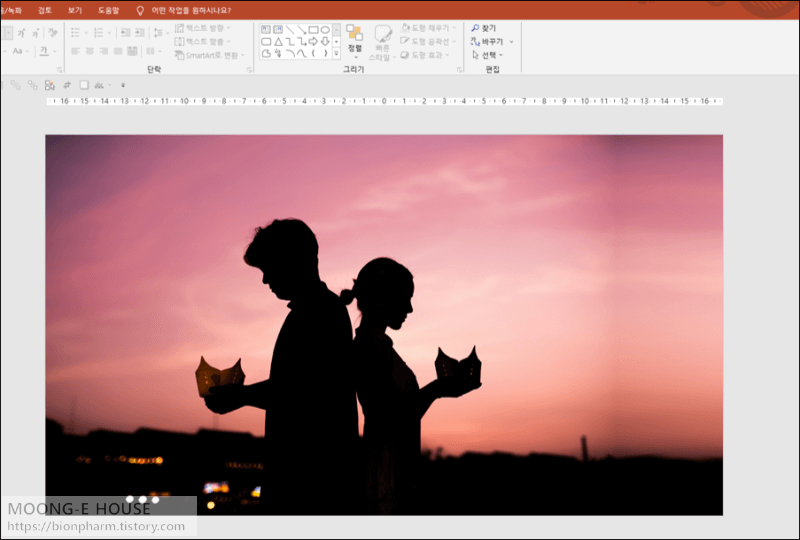Pick the elbow connector shape
The width and height of the screenshot is (800, 540).
(x=290, y=41)
